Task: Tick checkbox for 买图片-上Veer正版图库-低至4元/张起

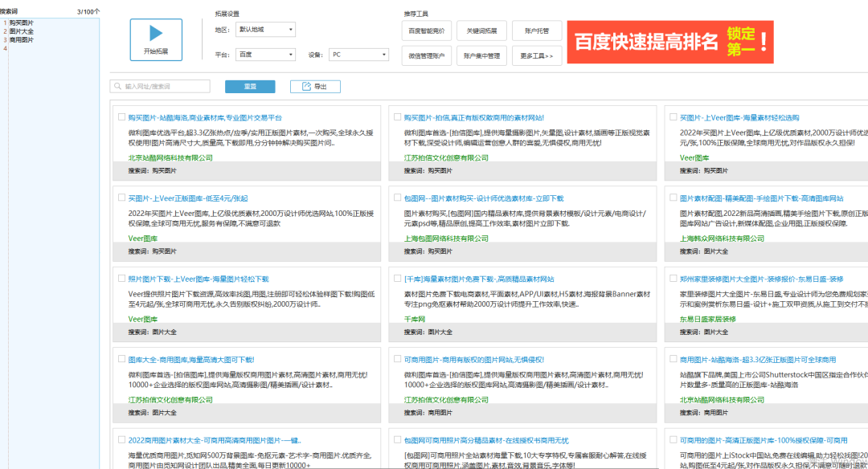Action: pyautogui.click(x=121, y=198)
